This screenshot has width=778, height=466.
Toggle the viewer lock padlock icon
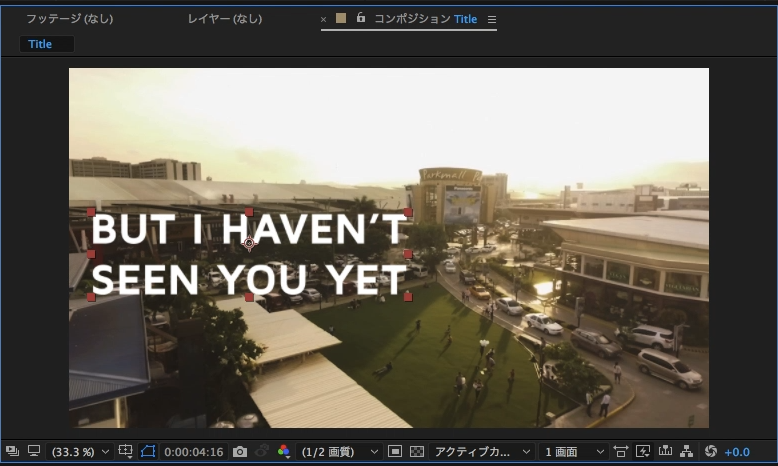(x=361, y=18)
